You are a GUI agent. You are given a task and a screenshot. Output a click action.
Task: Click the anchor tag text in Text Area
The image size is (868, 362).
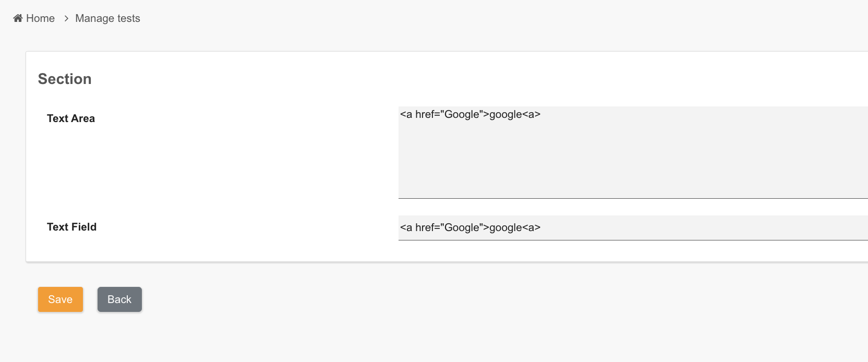pos(470,114)
